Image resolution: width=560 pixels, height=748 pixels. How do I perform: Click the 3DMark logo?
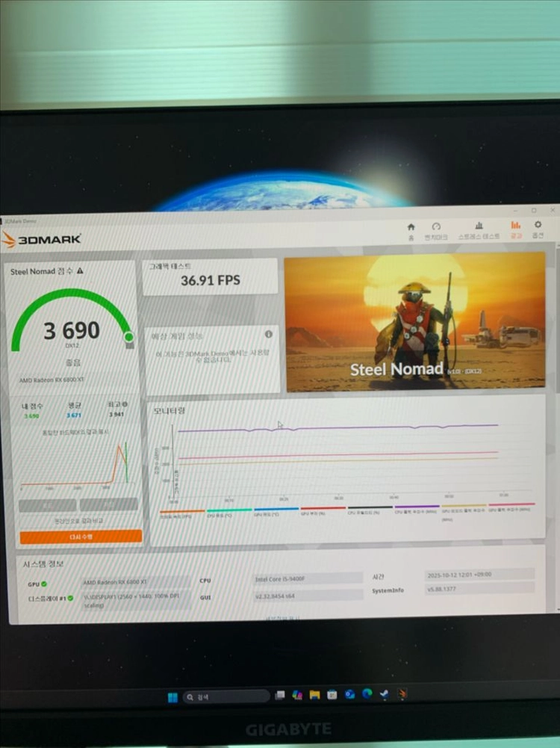coord(41,239)
